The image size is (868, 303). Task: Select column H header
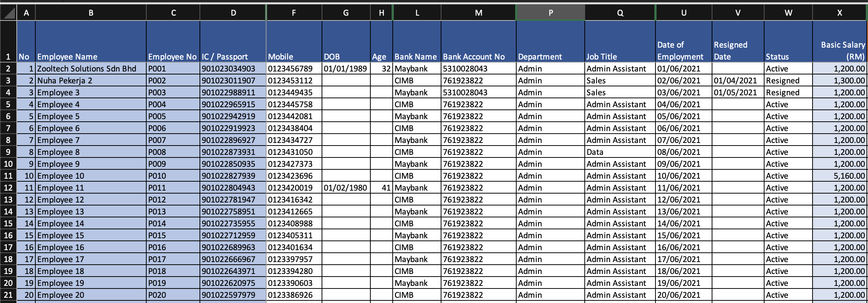[382, 13]
